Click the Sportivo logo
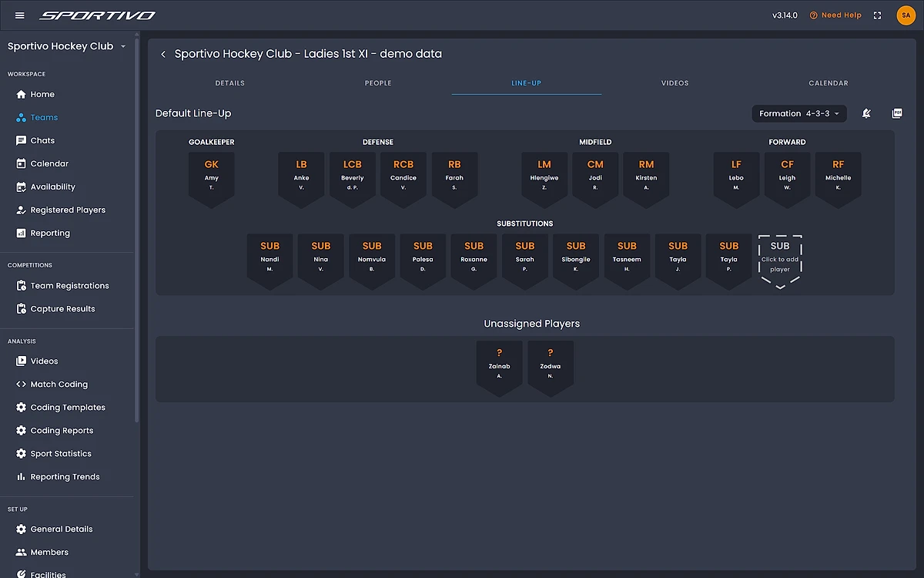The height and width of the screenshot is (578, 924). coord(97,15)
